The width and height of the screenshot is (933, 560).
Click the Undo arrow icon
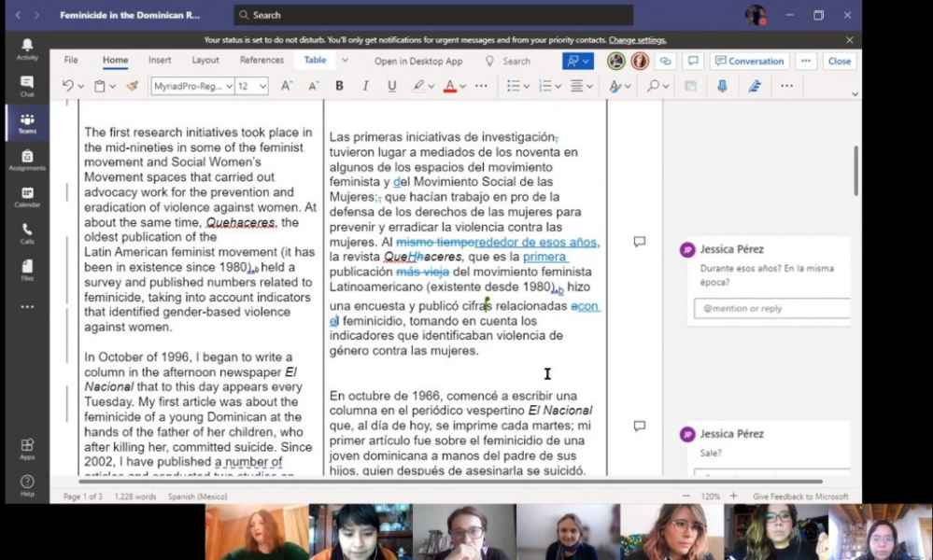tap(67, 86)
